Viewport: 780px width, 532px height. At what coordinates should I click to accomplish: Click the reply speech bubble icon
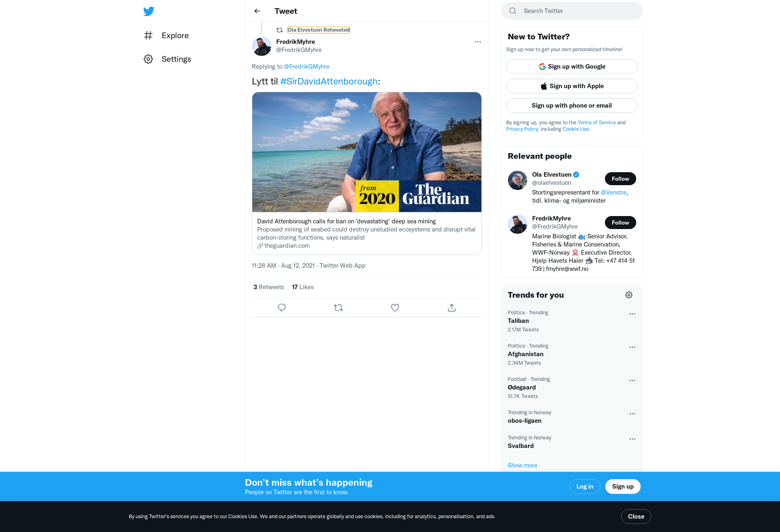coord(282,307)
